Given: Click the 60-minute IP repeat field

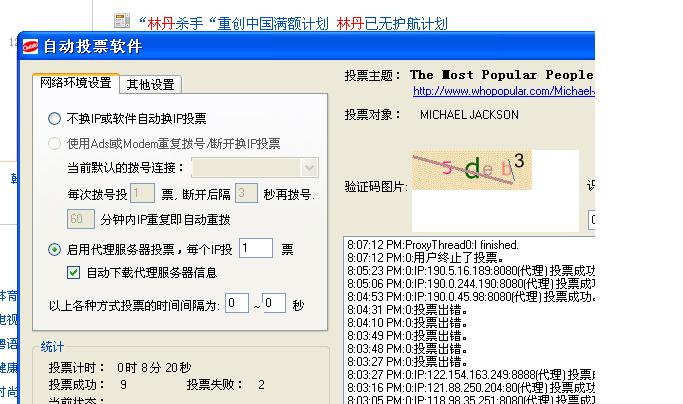Looking at the screenshot, I should pos(80,218).
